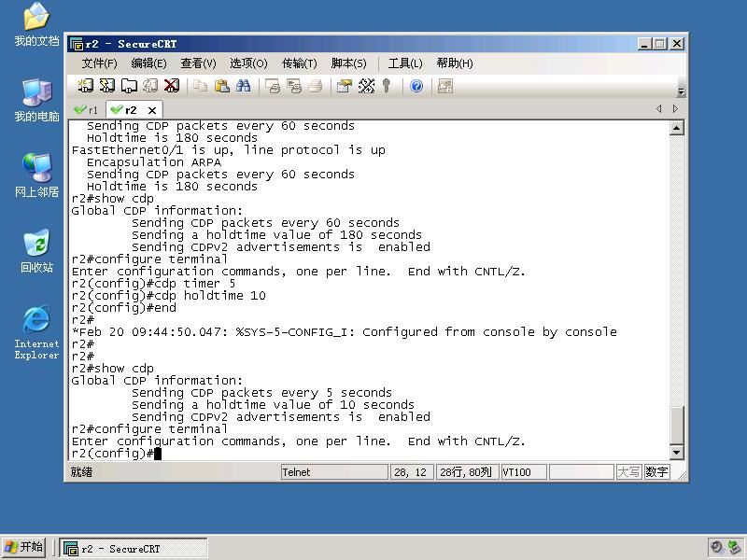
Task: Click the Quick Connect lightning icon
Action: [x=107, y=86]
